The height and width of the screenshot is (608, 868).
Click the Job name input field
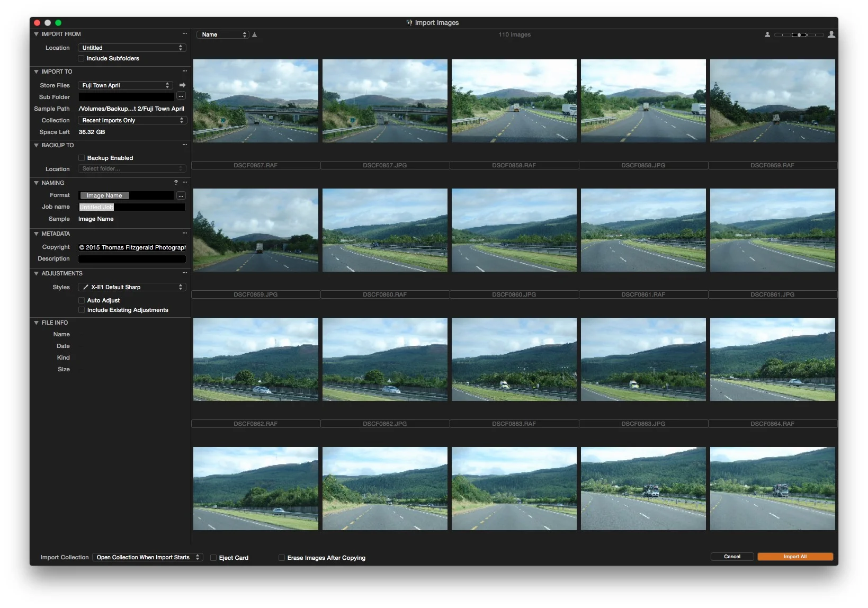pyautogui.click(x=132, y=207)
